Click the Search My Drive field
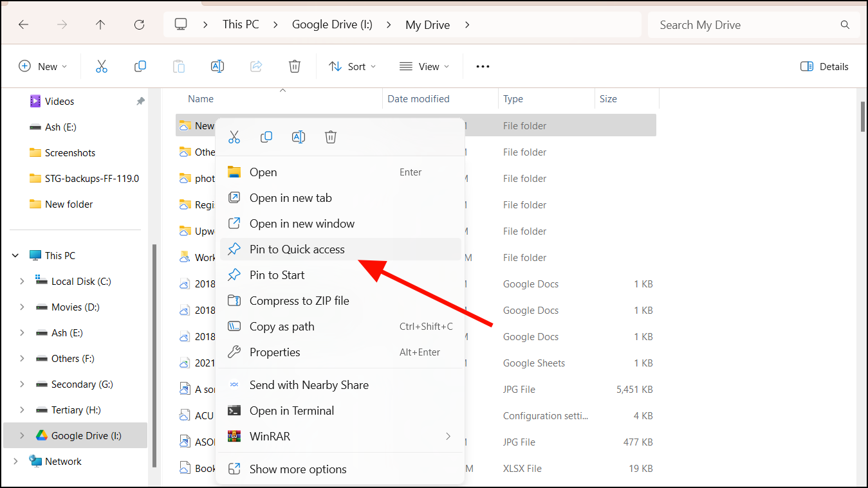The height and width of the screenshot is (488, 868). [x=746, y=25]
